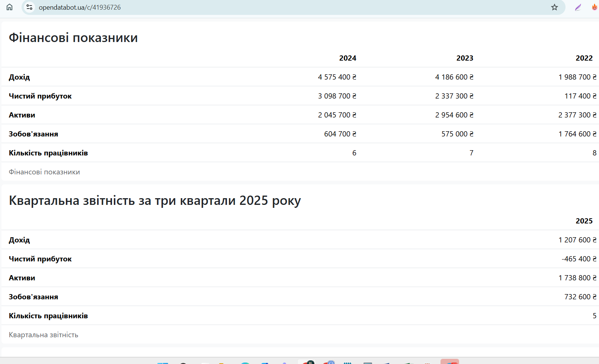Click the Фінансові показники heading
Screen dimensions: 599x364
[x=73, y=38]
